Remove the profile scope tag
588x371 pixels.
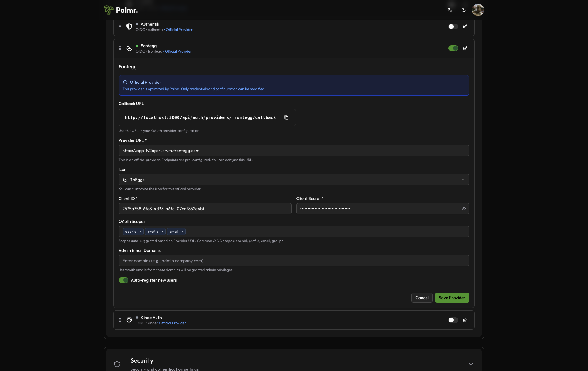point(162,232)
